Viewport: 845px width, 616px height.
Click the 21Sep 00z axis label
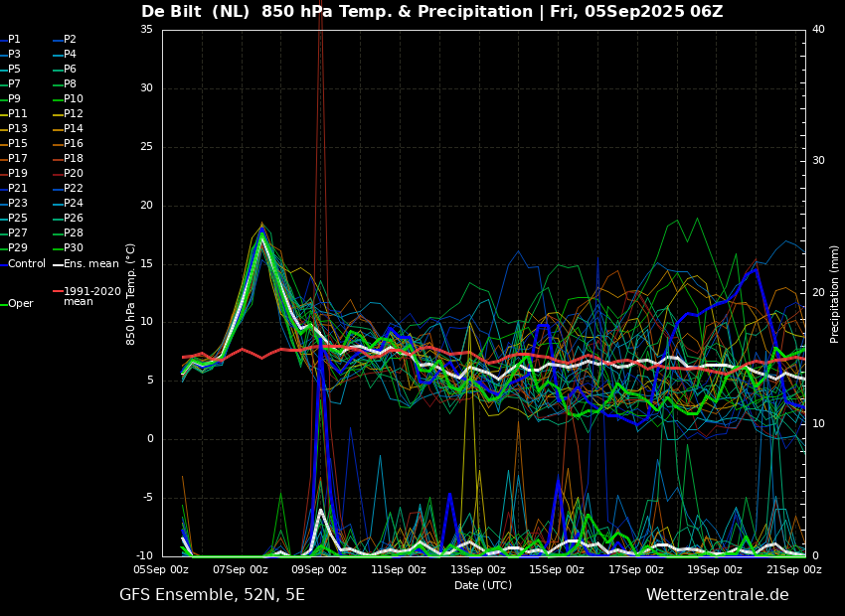coord(794,569)
